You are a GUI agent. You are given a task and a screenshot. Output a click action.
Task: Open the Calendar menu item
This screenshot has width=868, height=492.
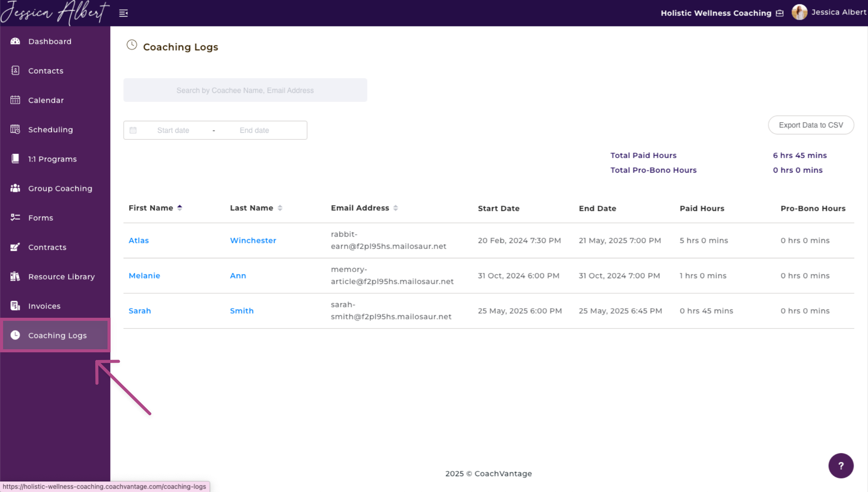click(x=55, y=100)
